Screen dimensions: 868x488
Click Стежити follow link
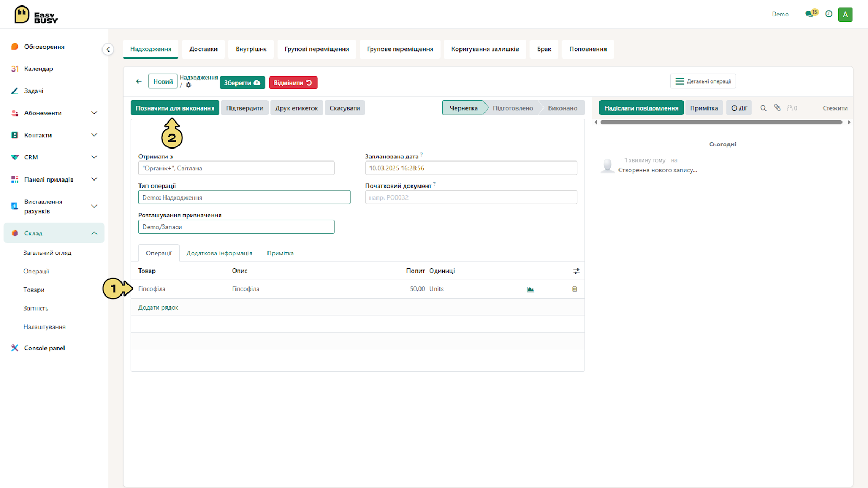pos(835,108)
